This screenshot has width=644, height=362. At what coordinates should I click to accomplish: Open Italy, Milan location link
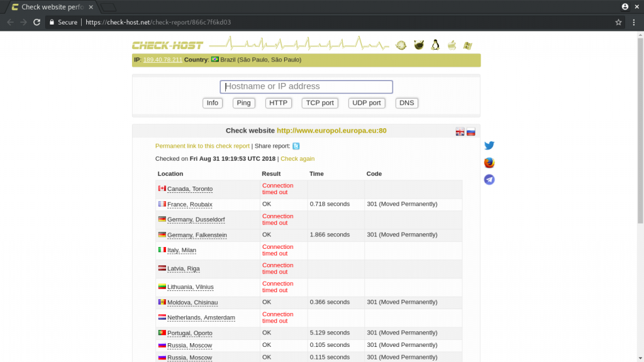pos(182,250)
